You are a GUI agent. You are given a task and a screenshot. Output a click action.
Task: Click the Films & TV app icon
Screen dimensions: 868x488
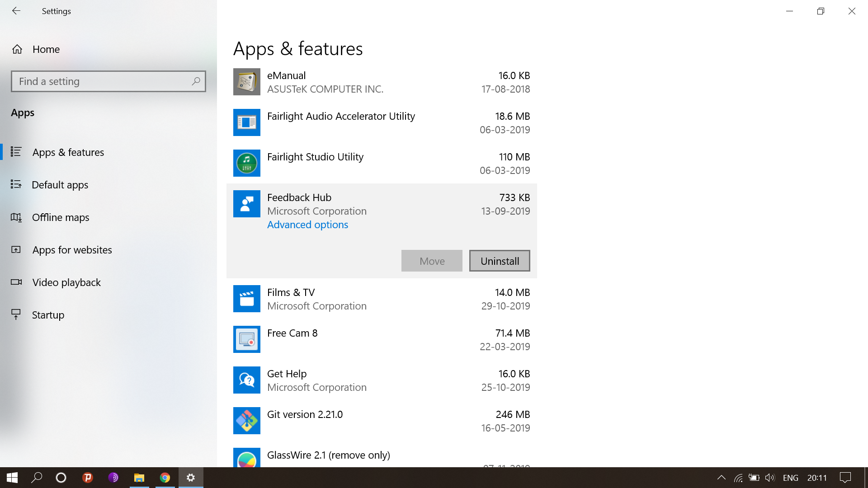(246, 299)
